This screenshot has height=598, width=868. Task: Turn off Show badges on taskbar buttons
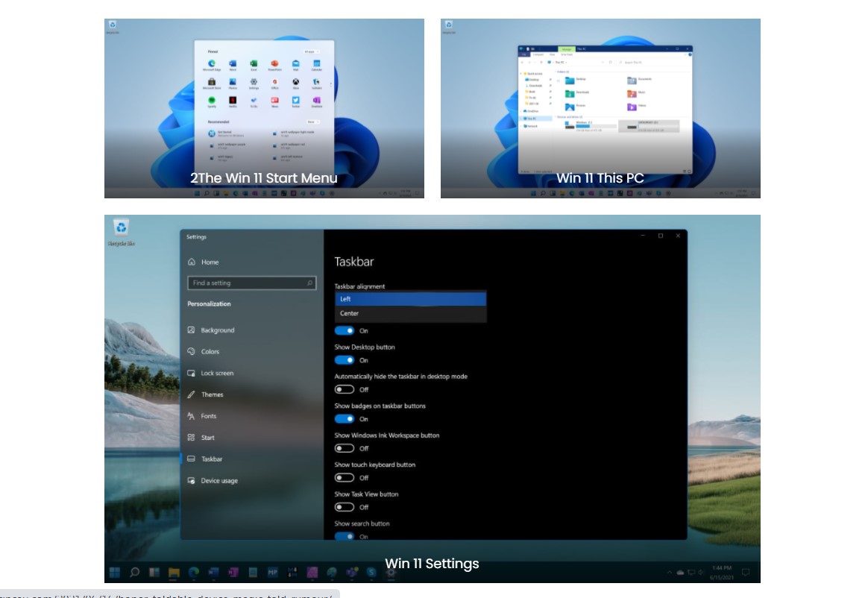344,419
